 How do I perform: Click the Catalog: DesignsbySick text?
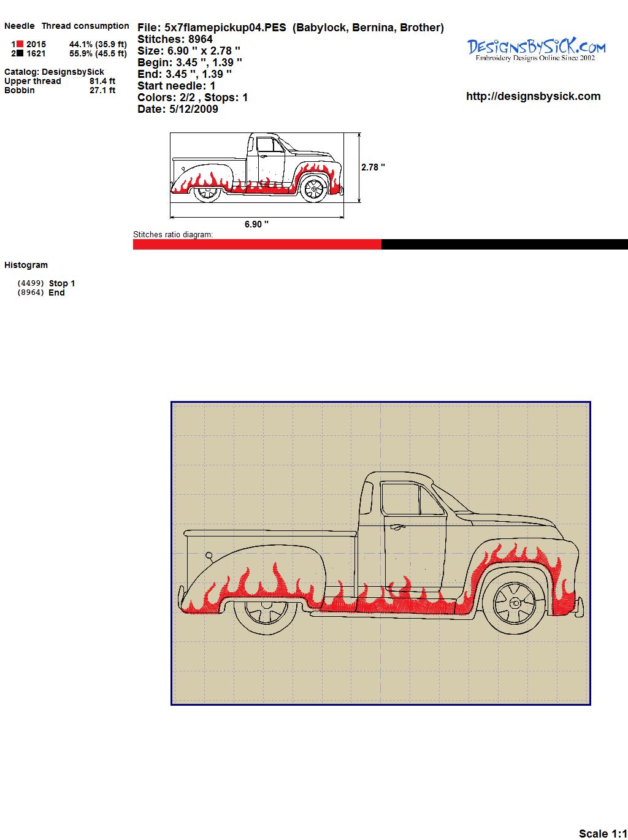54,72
